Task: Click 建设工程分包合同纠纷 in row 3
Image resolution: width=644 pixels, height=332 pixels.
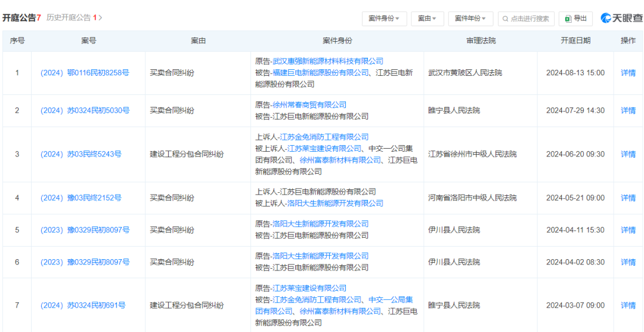Action: tap(187, 154)
